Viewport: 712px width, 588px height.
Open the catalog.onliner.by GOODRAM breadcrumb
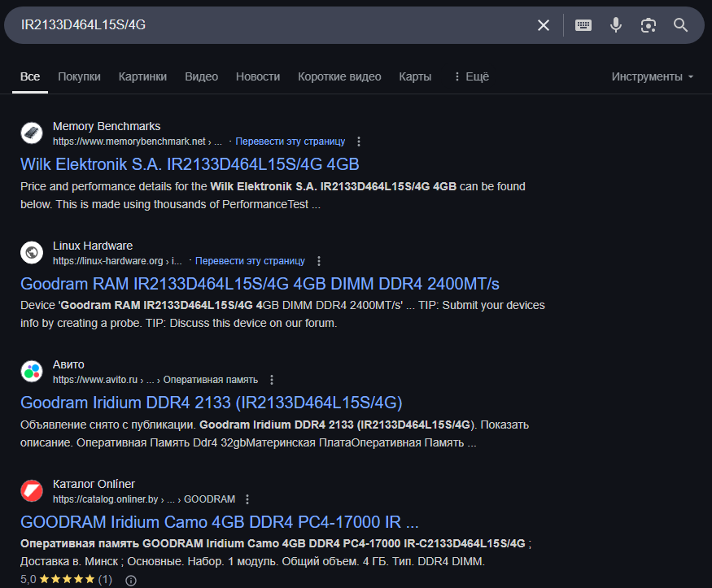point(144,499)
